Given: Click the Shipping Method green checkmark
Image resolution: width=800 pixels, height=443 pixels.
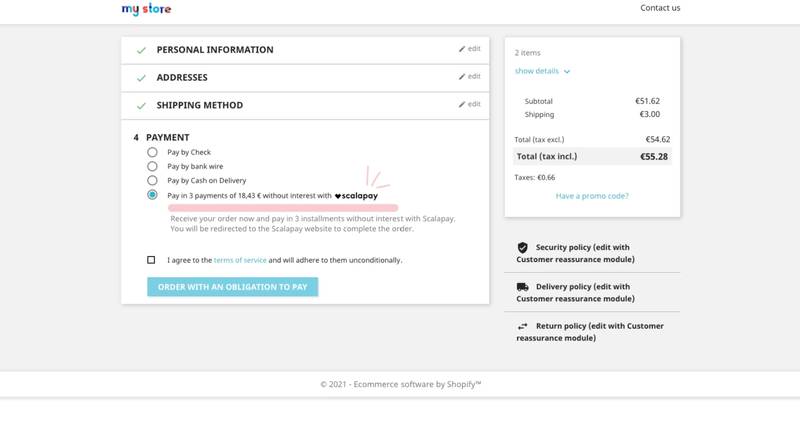Looking at the screenshot, I should [141, 105].
